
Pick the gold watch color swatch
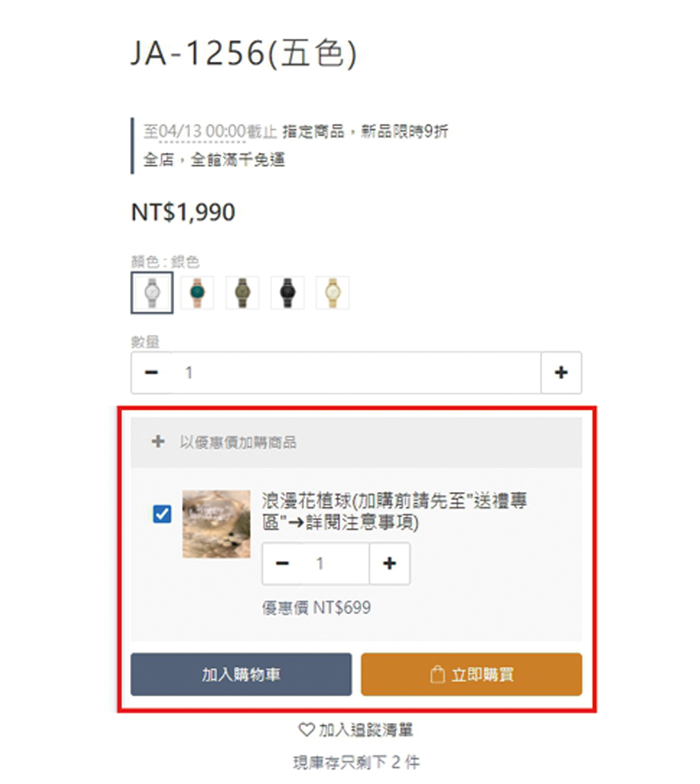pos(333,293)
